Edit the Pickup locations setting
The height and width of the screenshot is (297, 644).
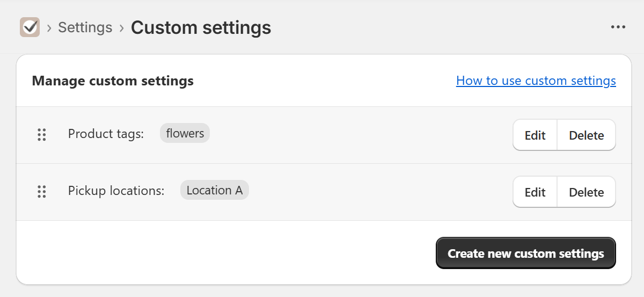pyautogui.click(x=535, y=192)
